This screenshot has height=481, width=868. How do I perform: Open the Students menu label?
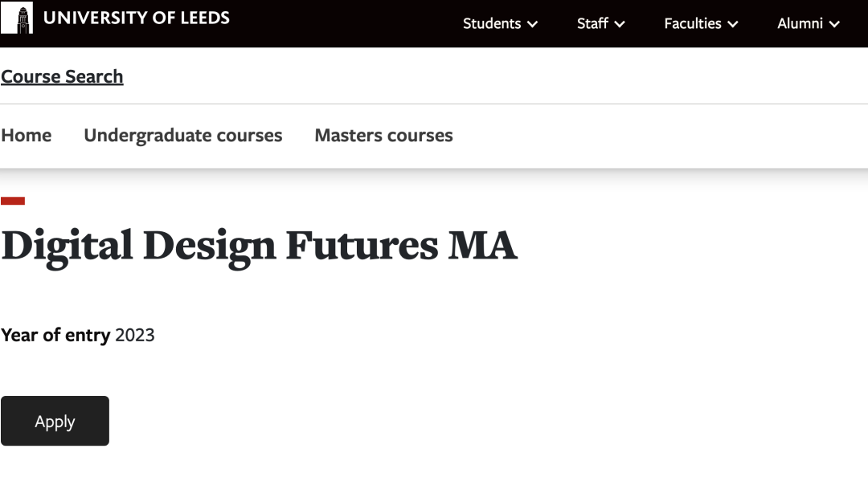point(492,24)
